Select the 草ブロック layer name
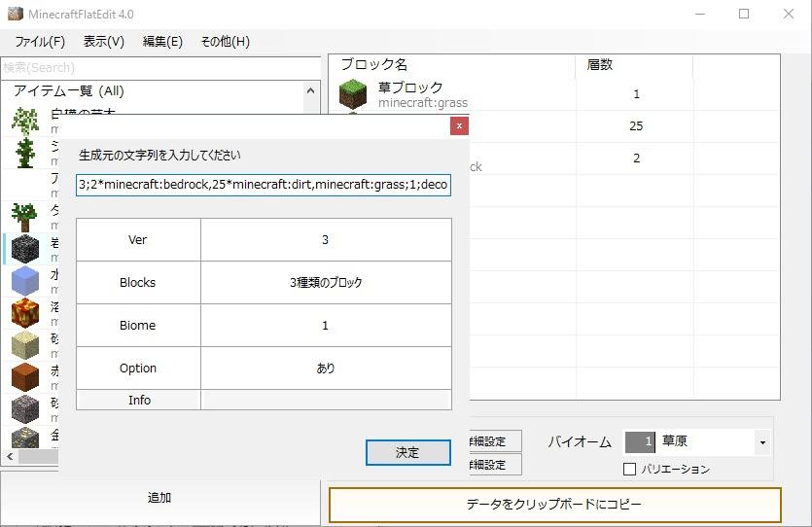Screen dimensions: 812x527 [410, 87]
